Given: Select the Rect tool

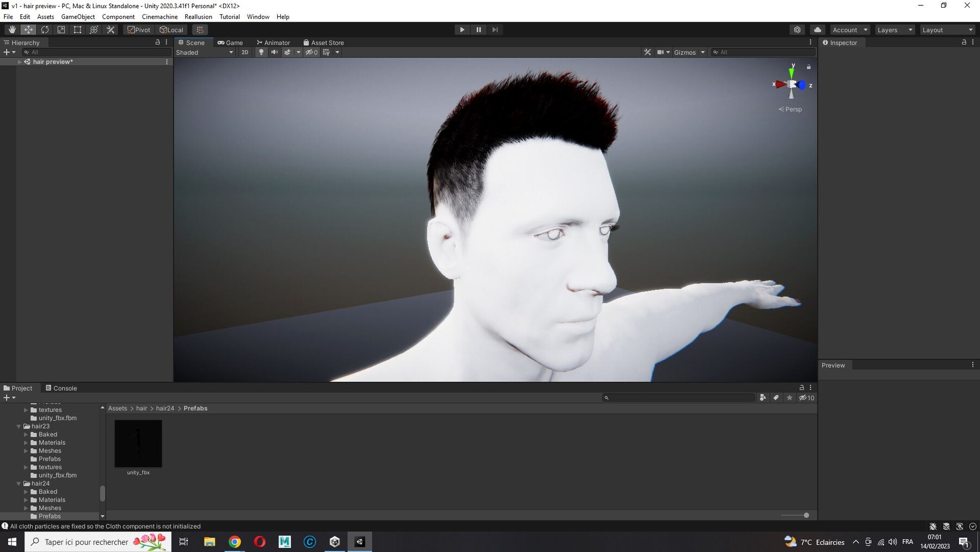Looking at the screenshot, I should 77,30.
